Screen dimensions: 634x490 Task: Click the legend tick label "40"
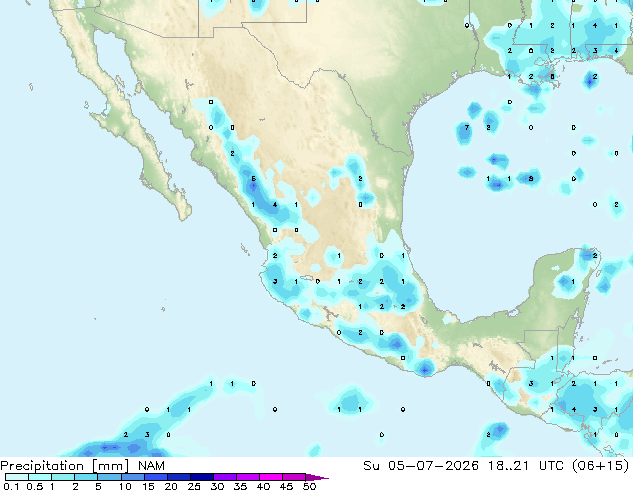(x=263, y=486)
